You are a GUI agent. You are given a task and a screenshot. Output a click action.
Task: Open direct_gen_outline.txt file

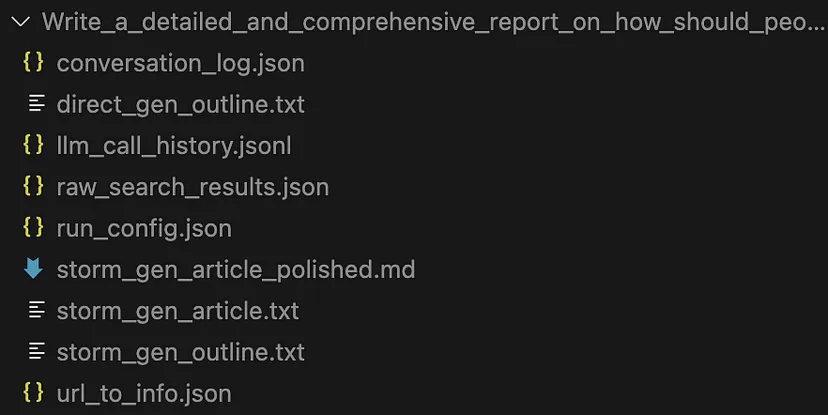[x=181, y=105]
